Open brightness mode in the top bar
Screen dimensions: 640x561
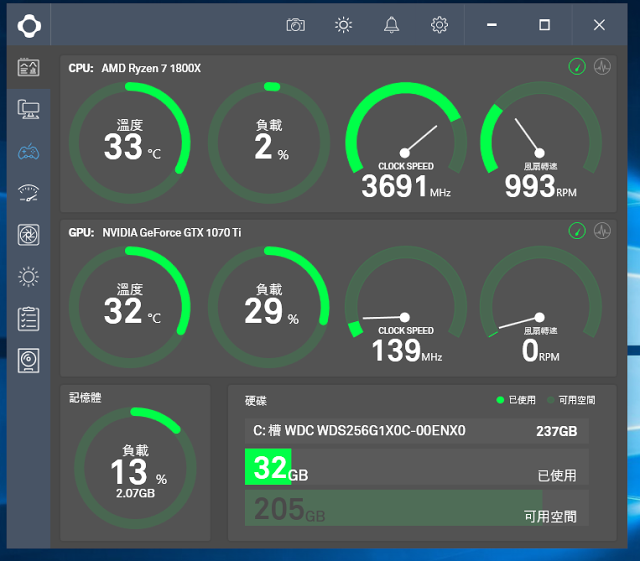[343, 25]
